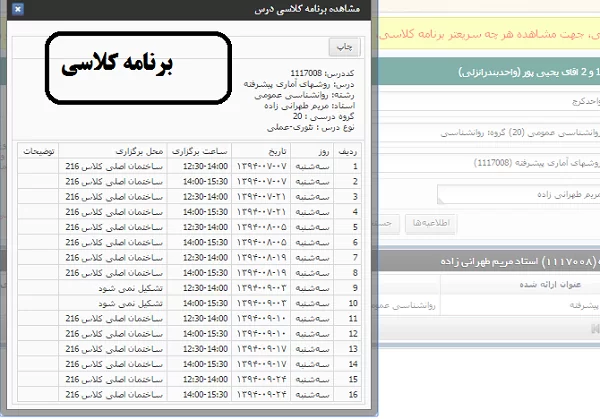Select date cell in row 1

point(261,166)
